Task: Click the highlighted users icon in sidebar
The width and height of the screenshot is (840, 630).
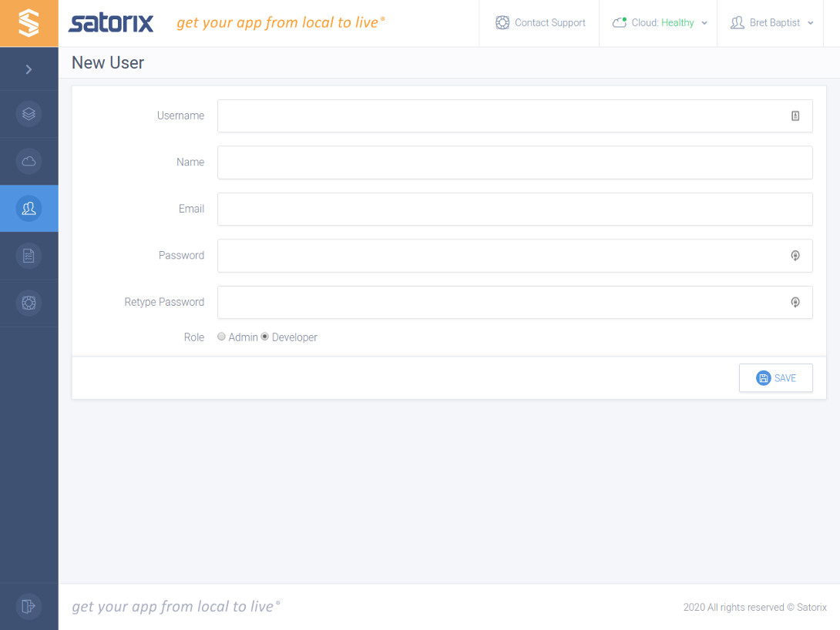Action: [x=29, y=208]
